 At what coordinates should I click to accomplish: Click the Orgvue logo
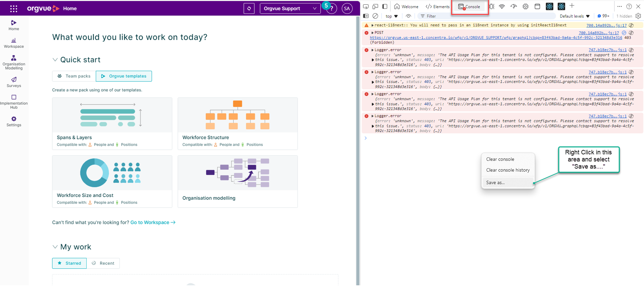(43, 8)
